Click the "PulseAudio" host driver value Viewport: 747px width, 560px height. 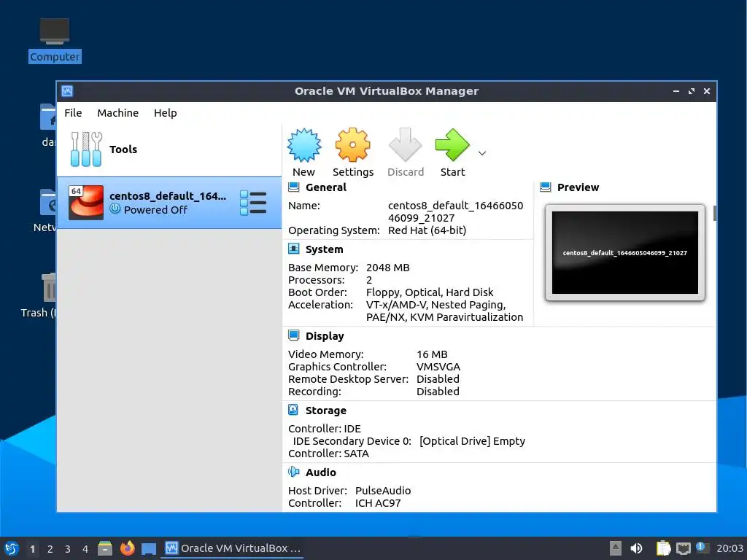pos(383,491)
